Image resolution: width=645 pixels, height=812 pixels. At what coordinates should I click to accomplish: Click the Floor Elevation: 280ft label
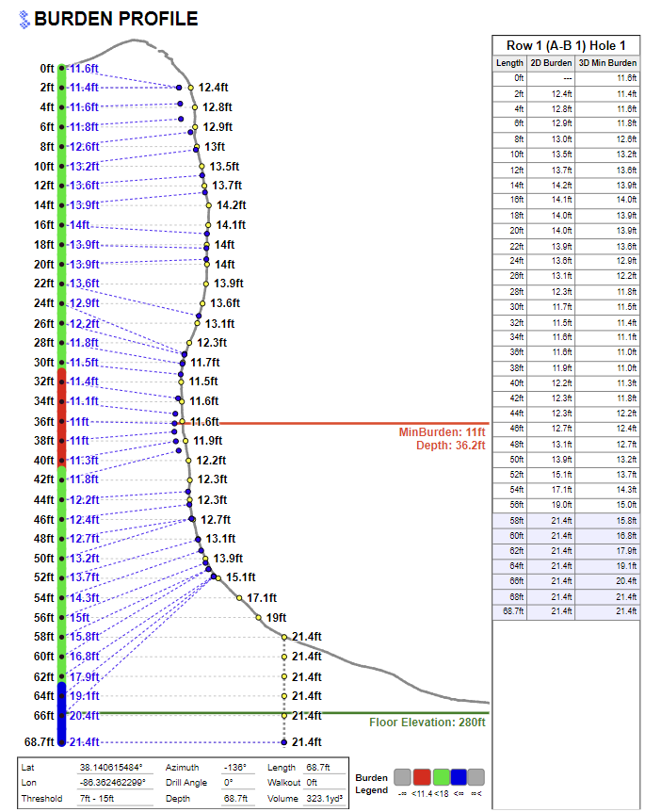[427, 723]
